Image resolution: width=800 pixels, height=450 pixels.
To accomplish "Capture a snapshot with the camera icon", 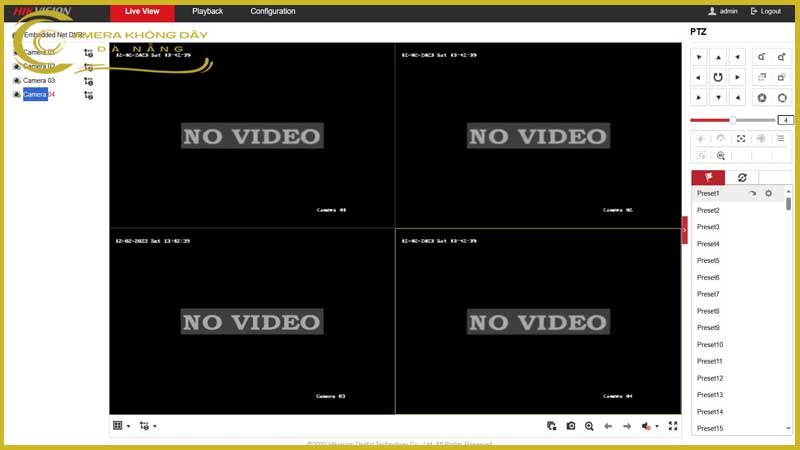I will pos(570,426).
